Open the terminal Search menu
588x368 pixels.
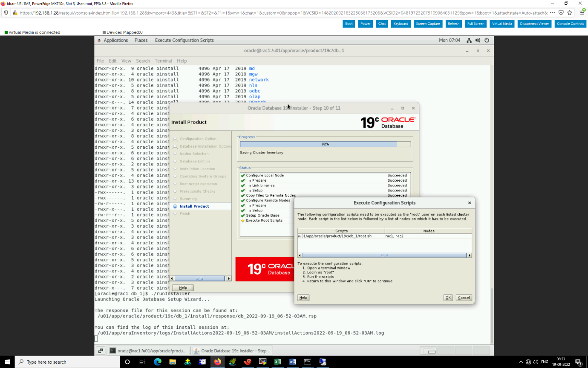pyautogui.click(x=143, y=61)
